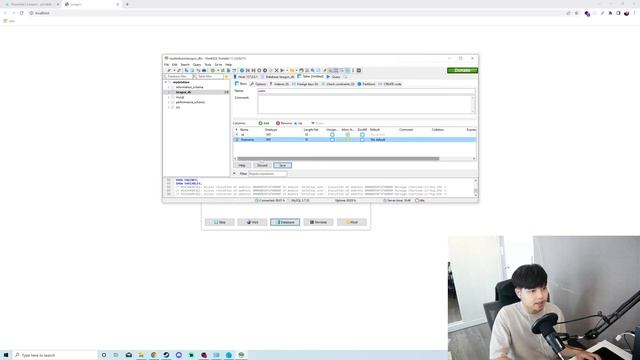Screen dimensions: 640x360
Task: Switch to the Query tab
Action: pyautogui.click(x=334, y=77)
